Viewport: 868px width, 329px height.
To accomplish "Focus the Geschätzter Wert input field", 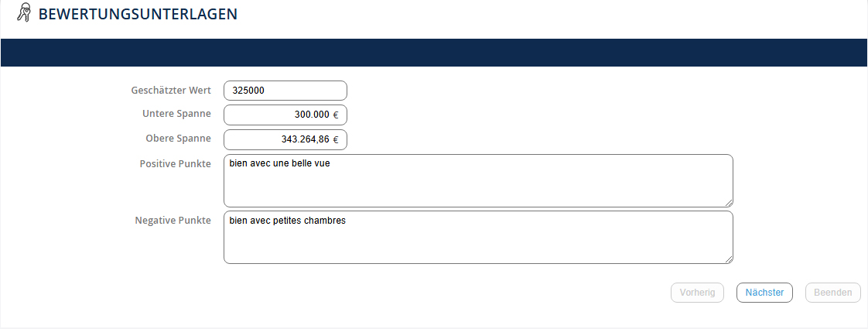I will tap(285, 91).
